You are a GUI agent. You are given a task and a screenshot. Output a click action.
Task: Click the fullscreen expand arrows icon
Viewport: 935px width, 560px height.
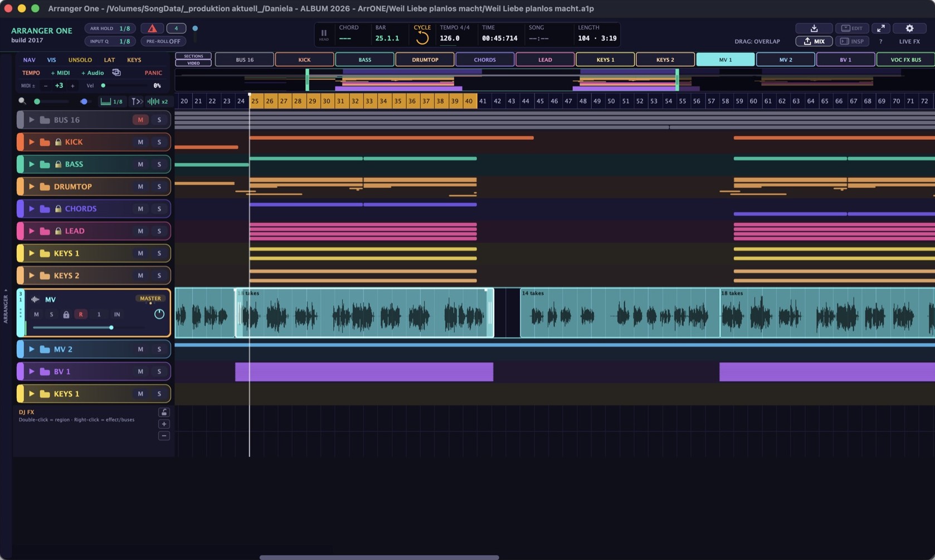[x=880, y=28]
